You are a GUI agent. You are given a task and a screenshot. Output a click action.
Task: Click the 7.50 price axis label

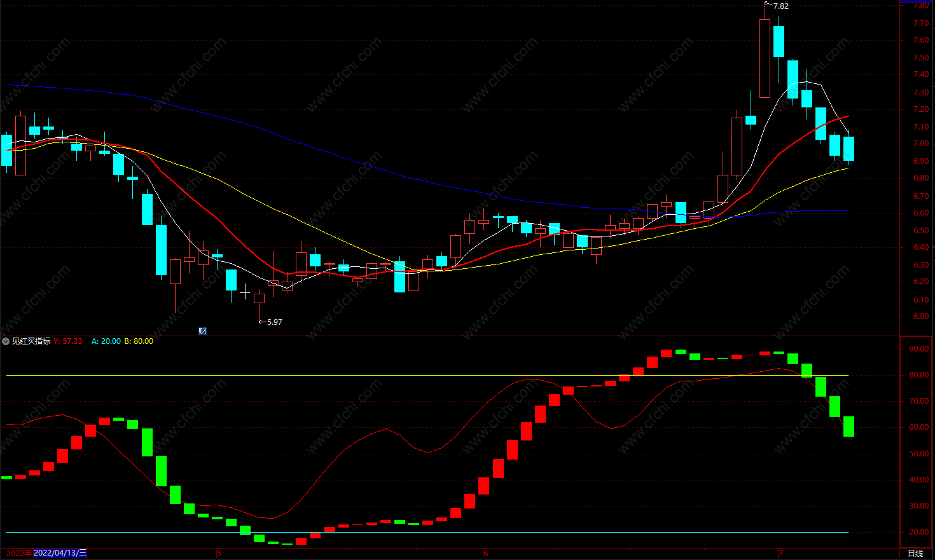[x=921, y=58]
